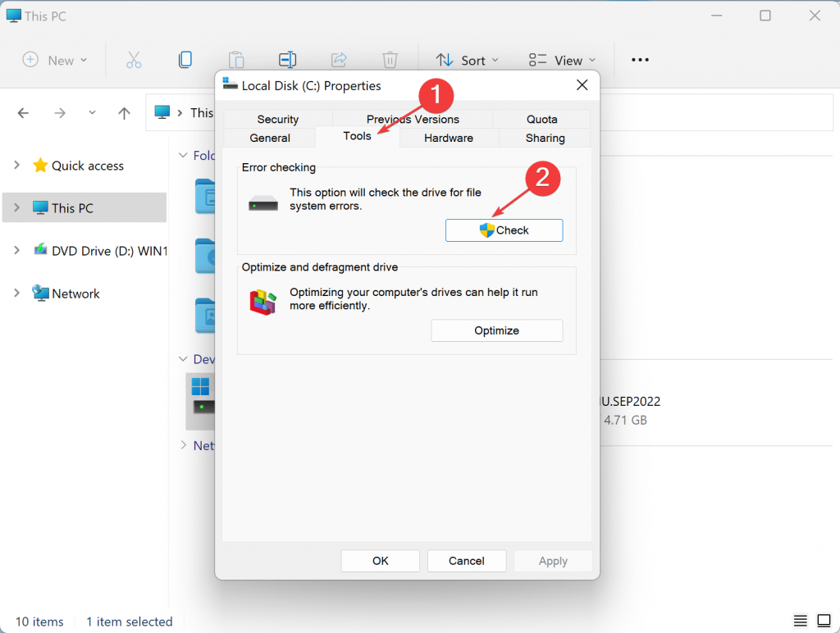The height and width of the screenshot is (633, 840).
Task: Select Network in navigation pane
Action: [66, 294]
